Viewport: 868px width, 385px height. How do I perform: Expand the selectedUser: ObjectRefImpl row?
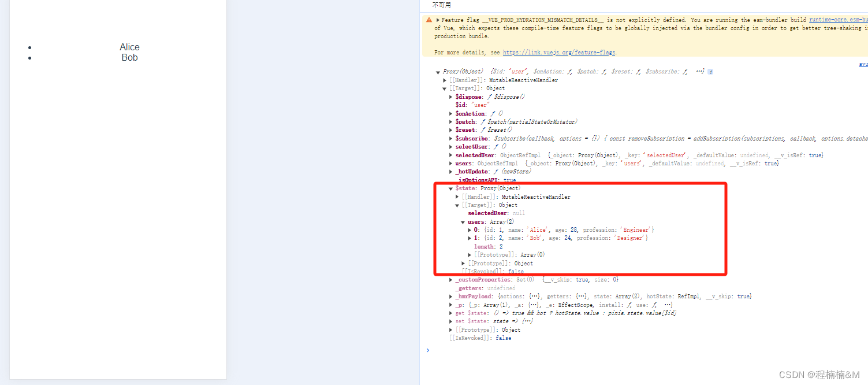pyautogui.click(x=451, y=156)
